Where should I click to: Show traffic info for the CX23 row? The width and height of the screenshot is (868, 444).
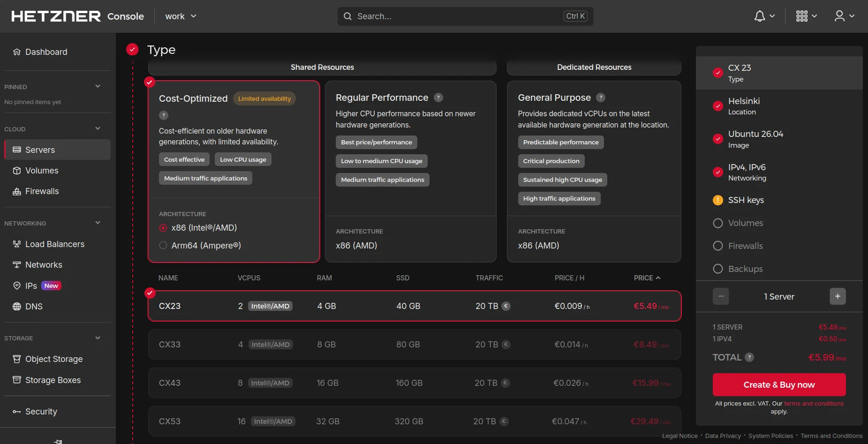pyautogui.click(x=506, y=306)
